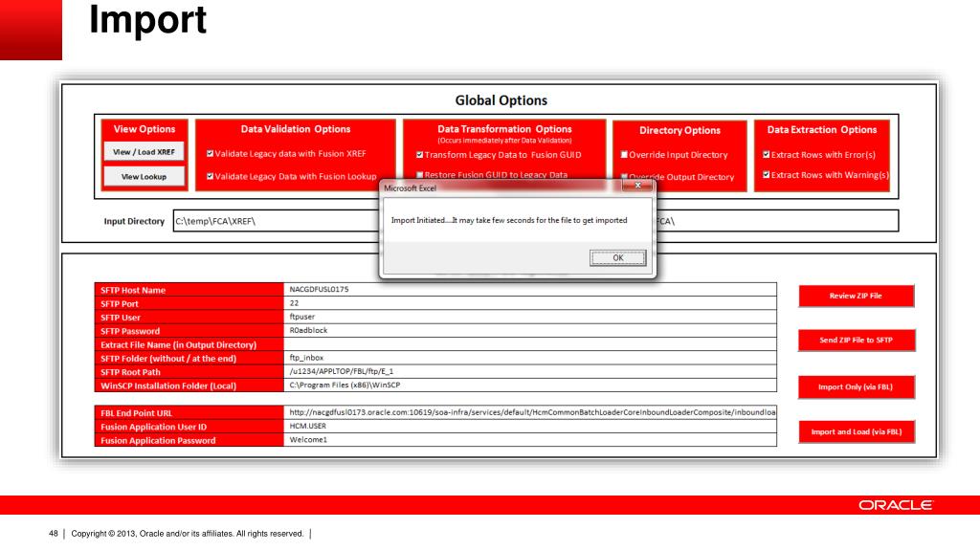
Task: Click the 'SFTP Root Path' label
Action: 130,372
